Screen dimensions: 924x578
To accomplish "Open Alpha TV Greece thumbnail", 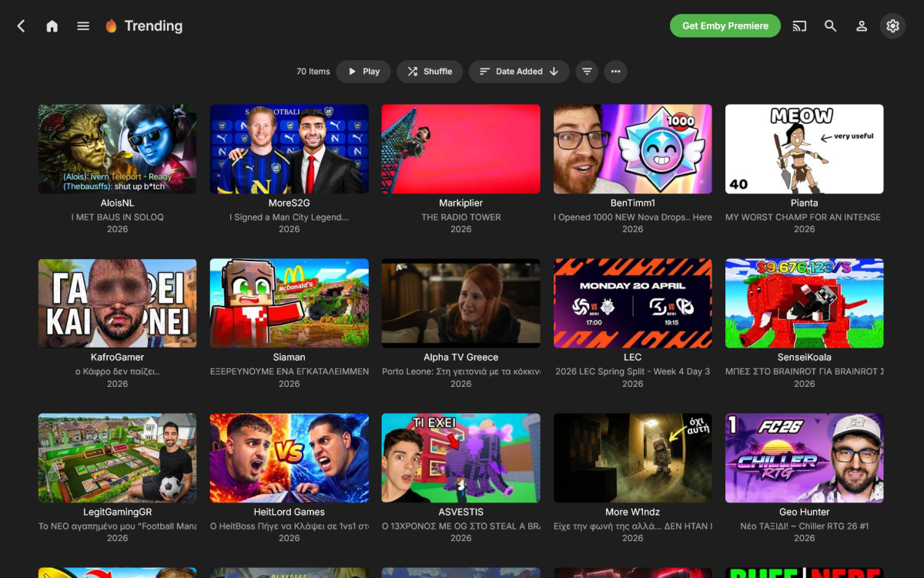I will pos(461,304).
